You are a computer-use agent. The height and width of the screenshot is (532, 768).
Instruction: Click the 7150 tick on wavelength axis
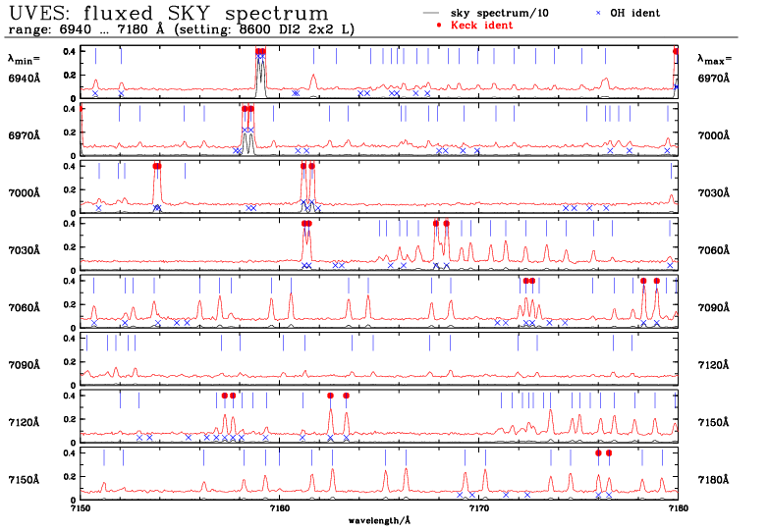click(x=82, y=508)
